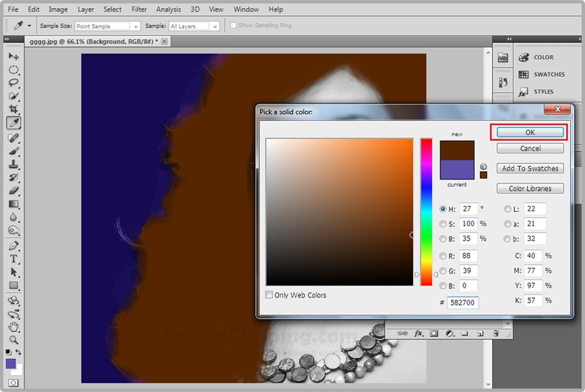This screenshot has width=585, height=392.
Task: Select the Lasso tool
Action: pyautogui.click(x=14, y=83)
